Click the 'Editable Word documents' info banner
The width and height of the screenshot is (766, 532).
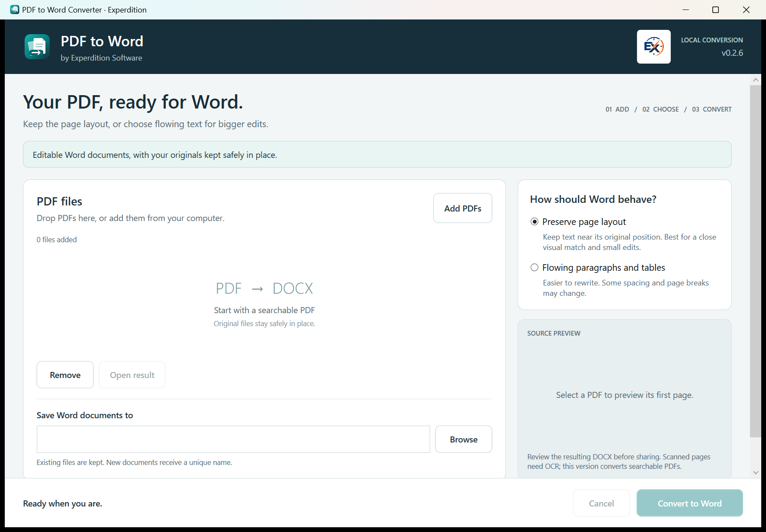pos(377,154)
